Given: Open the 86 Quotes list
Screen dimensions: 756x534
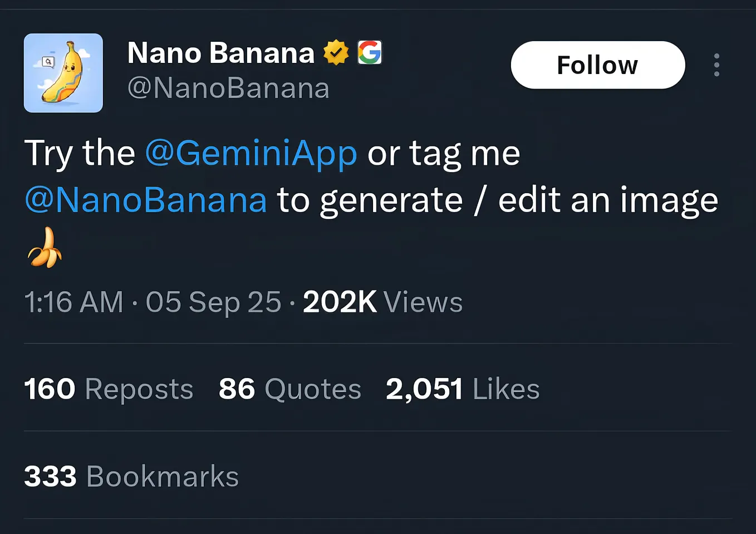Looking at the screenshot, I should pos(289,389).
